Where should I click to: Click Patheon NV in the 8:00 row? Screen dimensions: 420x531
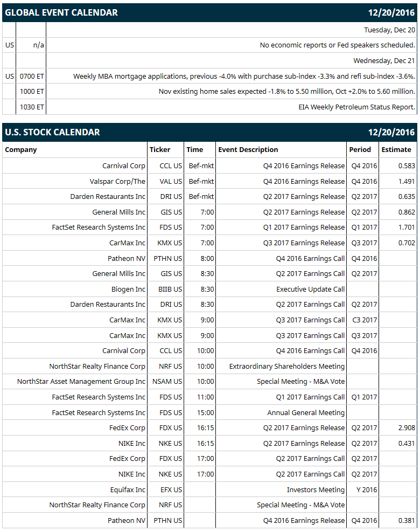[127, 258]
